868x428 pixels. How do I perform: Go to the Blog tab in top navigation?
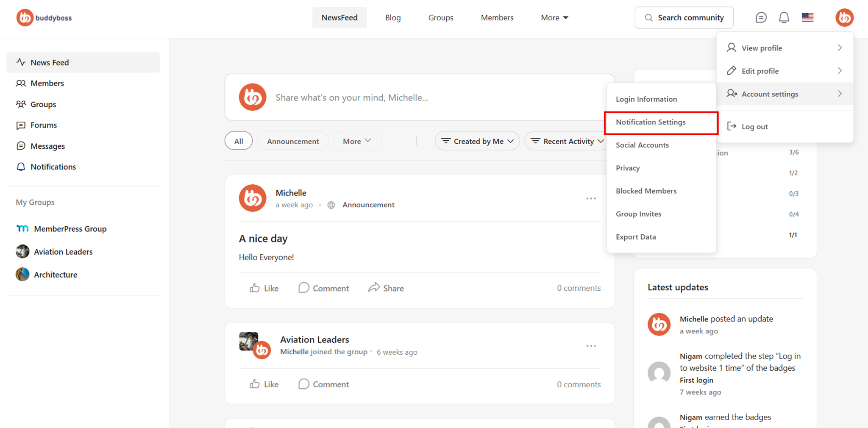point(393,17)
